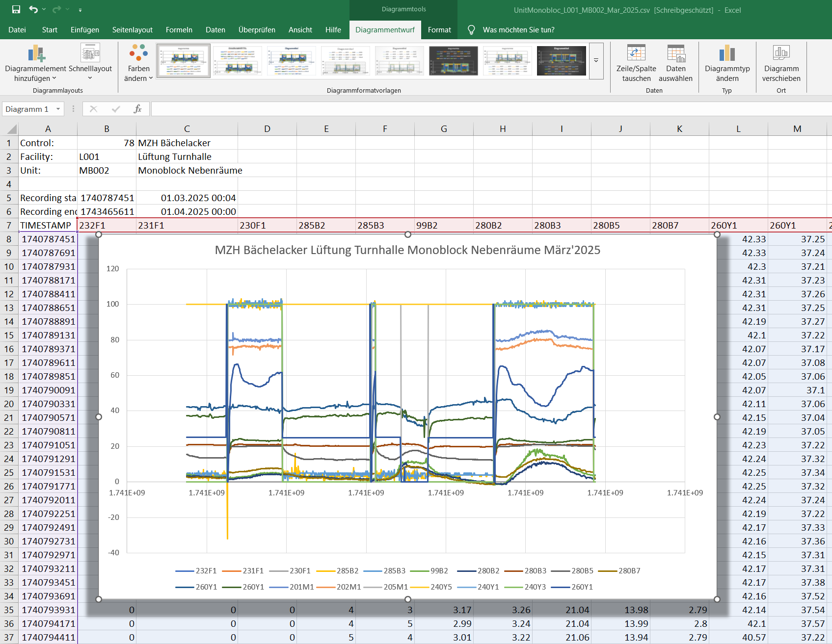
Task: Click the insert function fx icon
Action: click(x=138, y=109)
